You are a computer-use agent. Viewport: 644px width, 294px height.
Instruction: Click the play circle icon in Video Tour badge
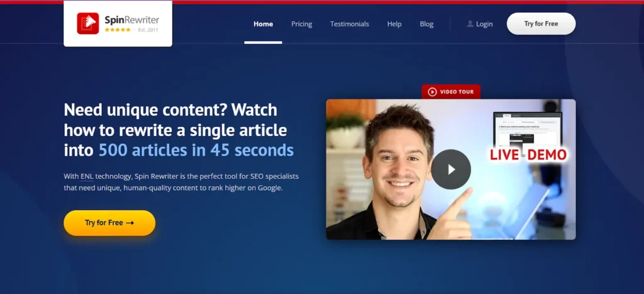click(432, 92)
